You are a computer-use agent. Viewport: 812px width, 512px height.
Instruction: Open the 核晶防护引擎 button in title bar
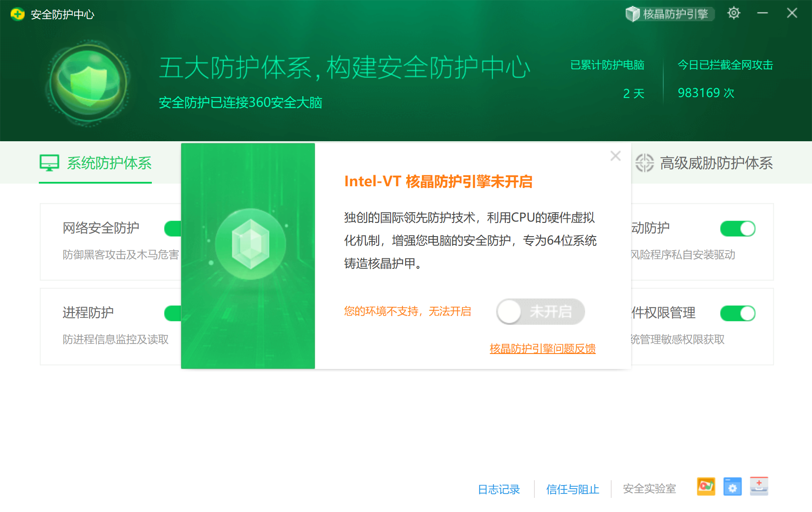coord(670,14)
